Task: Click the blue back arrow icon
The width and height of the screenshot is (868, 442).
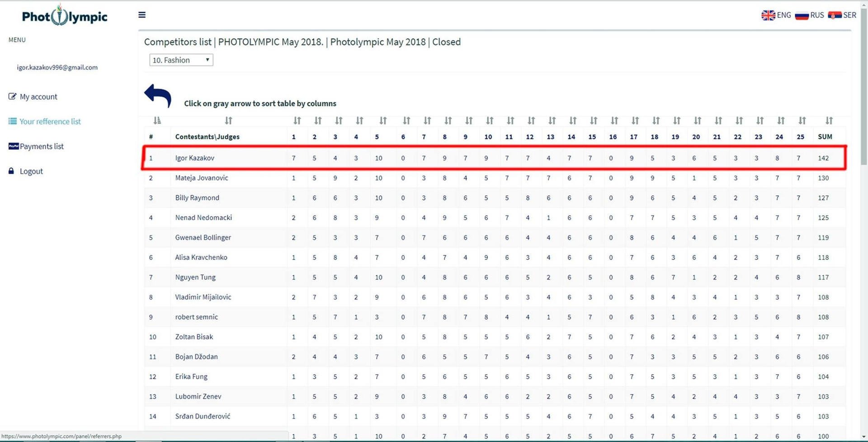Action: 158,95
